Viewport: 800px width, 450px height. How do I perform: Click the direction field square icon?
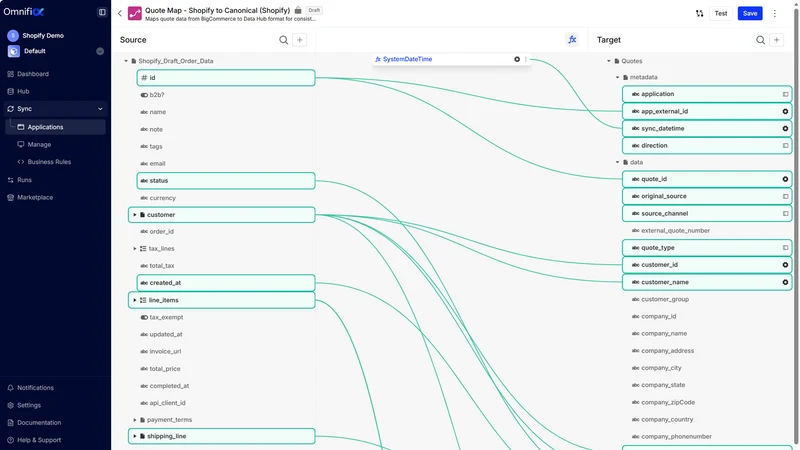pyautogui.click(x=785, y=145)
